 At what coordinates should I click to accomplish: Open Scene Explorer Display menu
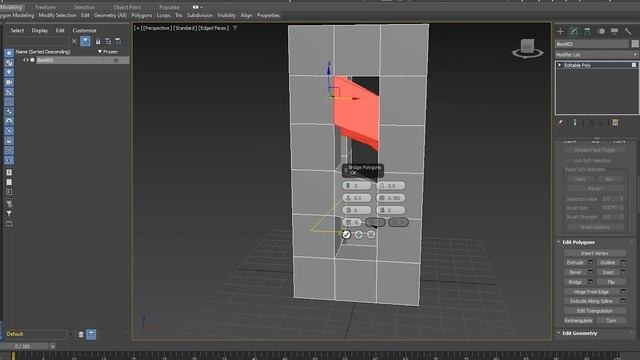click(x=40, y=31)
